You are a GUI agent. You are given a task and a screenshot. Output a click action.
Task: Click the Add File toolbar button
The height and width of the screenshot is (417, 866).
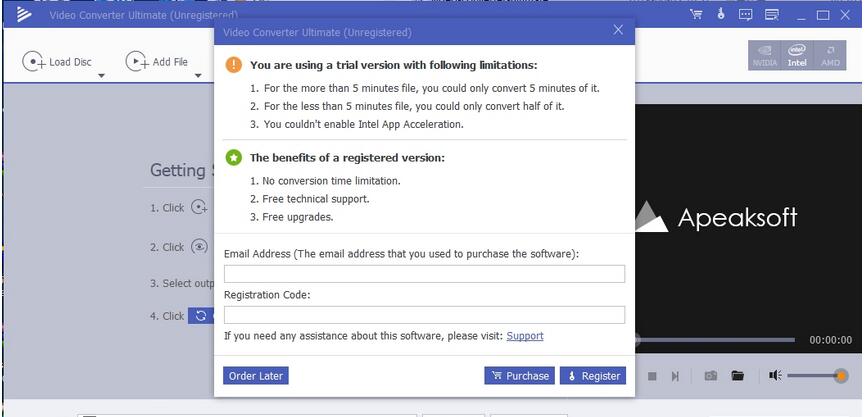[157, 62]
